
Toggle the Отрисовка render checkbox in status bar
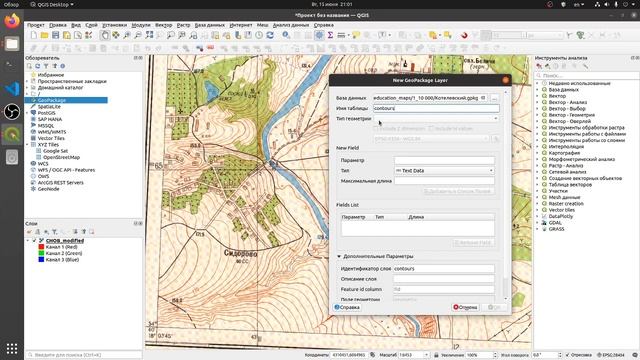click(x=567, y=355)
